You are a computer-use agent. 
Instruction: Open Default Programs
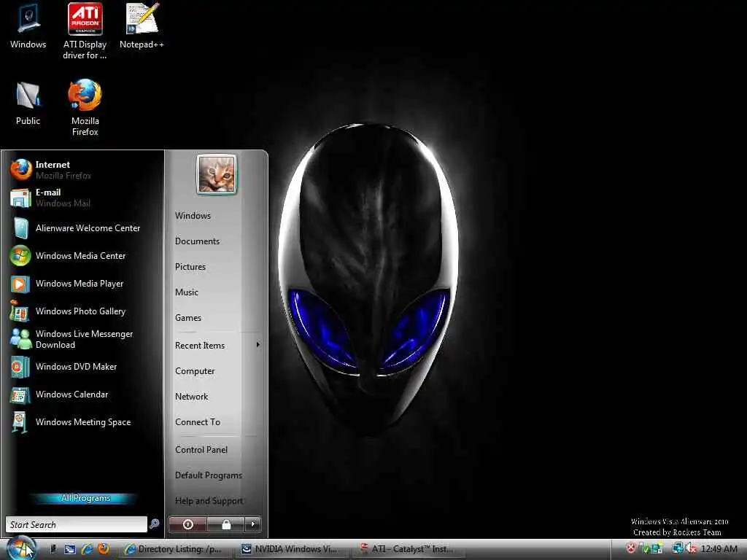pyautogui.click(x=208, y=475)
